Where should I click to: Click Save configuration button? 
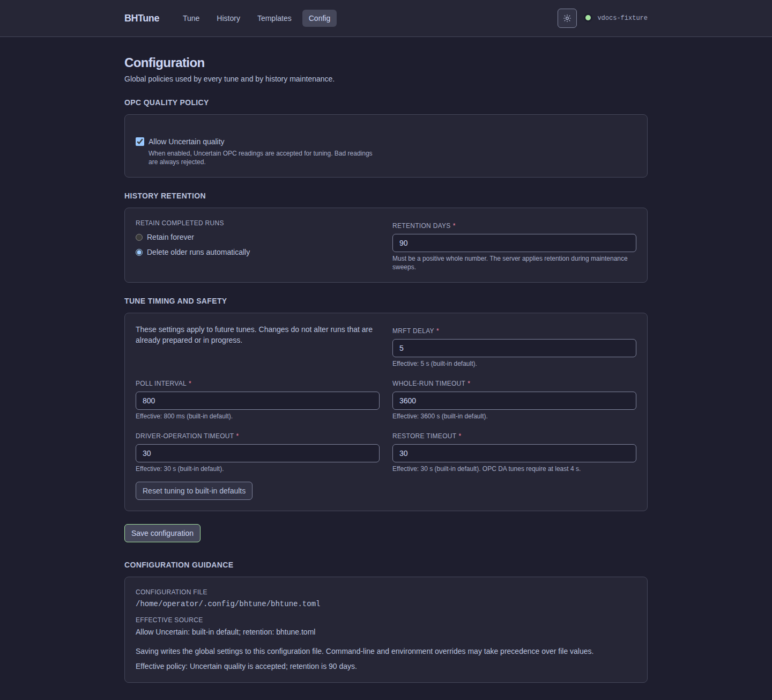coord(162,533)
